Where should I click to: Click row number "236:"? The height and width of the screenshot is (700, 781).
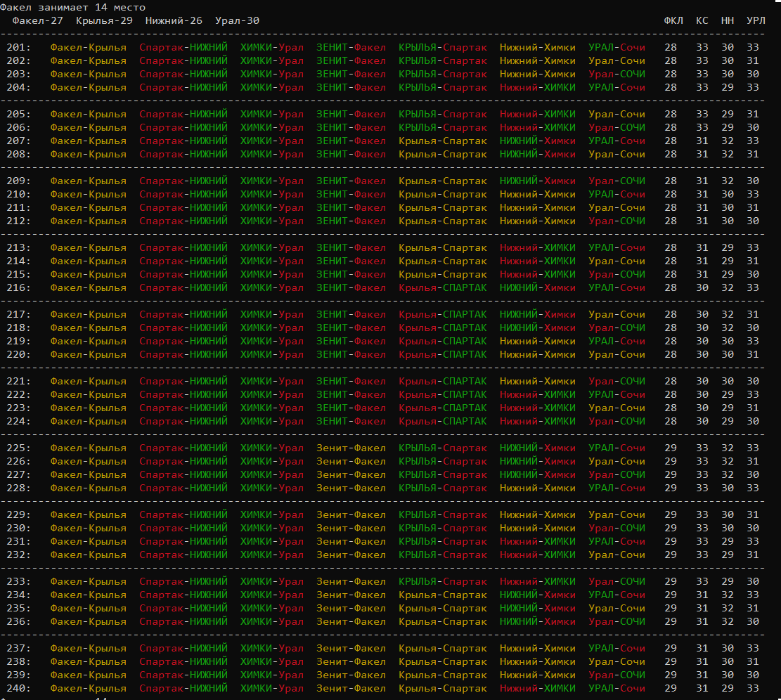click(x=19, y=622)
